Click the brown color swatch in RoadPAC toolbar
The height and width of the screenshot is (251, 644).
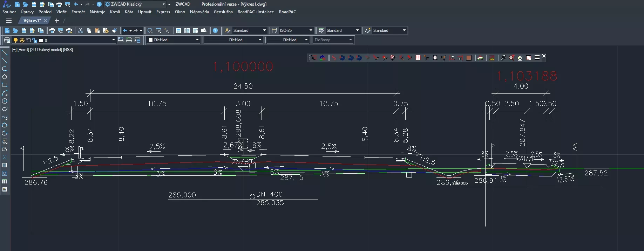click(x=468, y=58)
